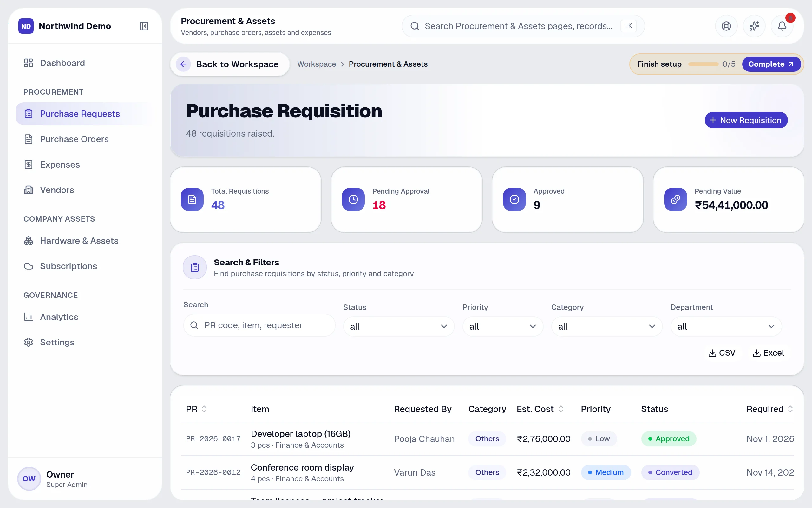Go to Purchase Orders page
Viewport: 812px width, 508px height.
tap(85, 139)
